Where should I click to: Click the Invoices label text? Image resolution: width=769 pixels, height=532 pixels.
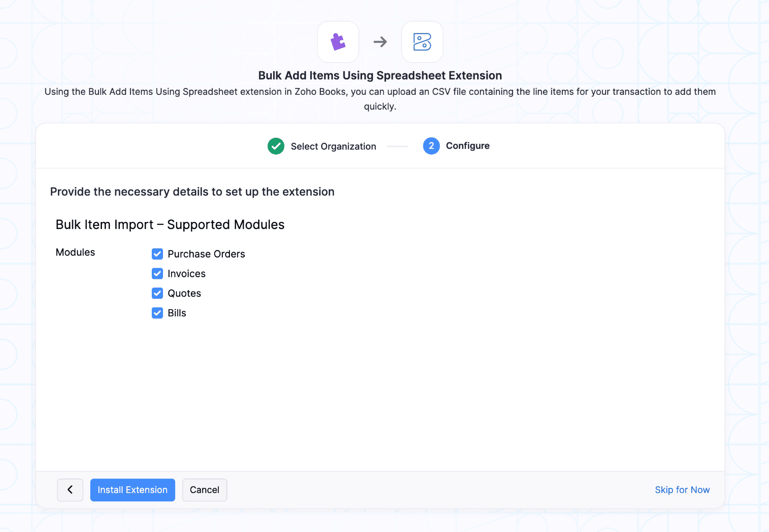186,274
